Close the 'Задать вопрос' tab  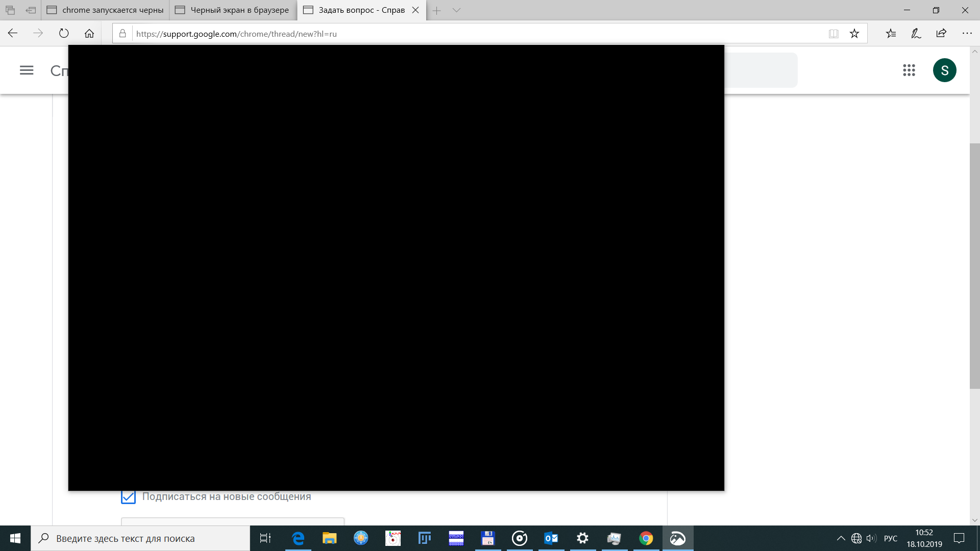(x=415, y=10)
